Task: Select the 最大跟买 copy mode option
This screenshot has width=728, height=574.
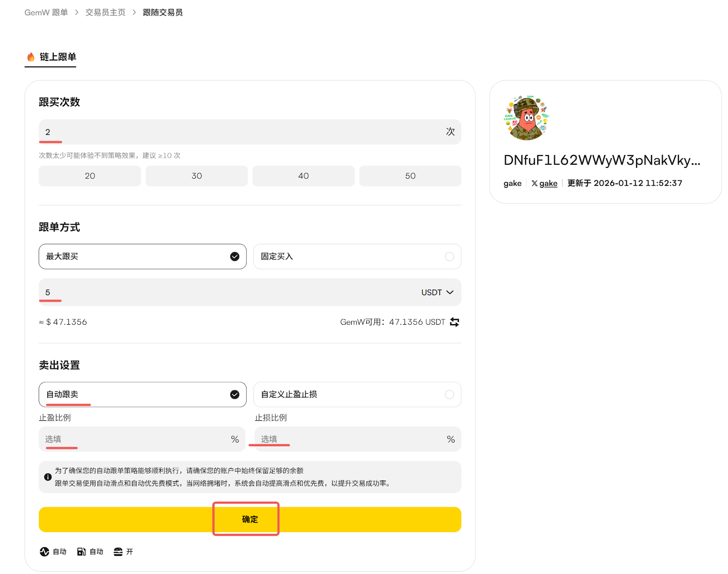Action: point(142,257)
